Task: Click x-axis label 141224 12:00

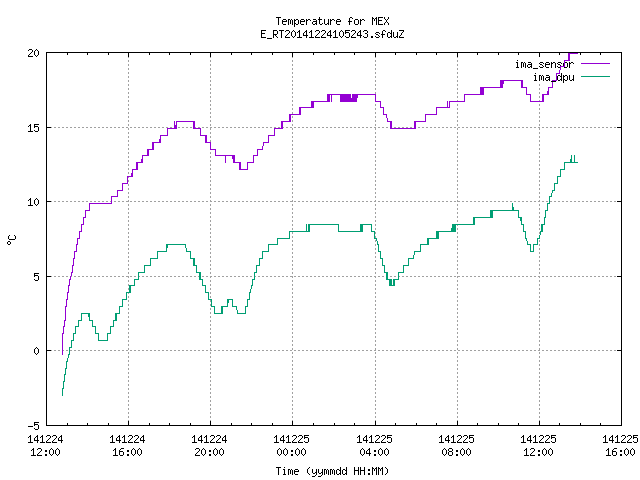Action: coord(45,446)
